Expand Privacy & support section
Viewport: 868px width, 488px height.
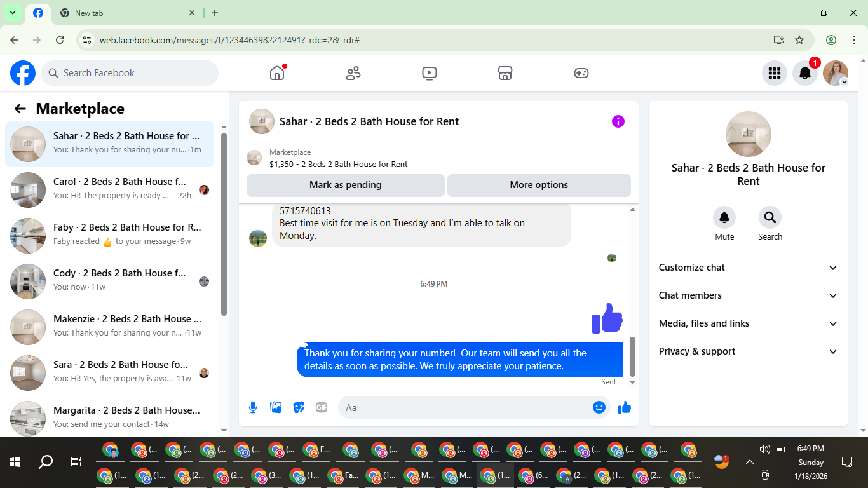click(x=749, y=351)
